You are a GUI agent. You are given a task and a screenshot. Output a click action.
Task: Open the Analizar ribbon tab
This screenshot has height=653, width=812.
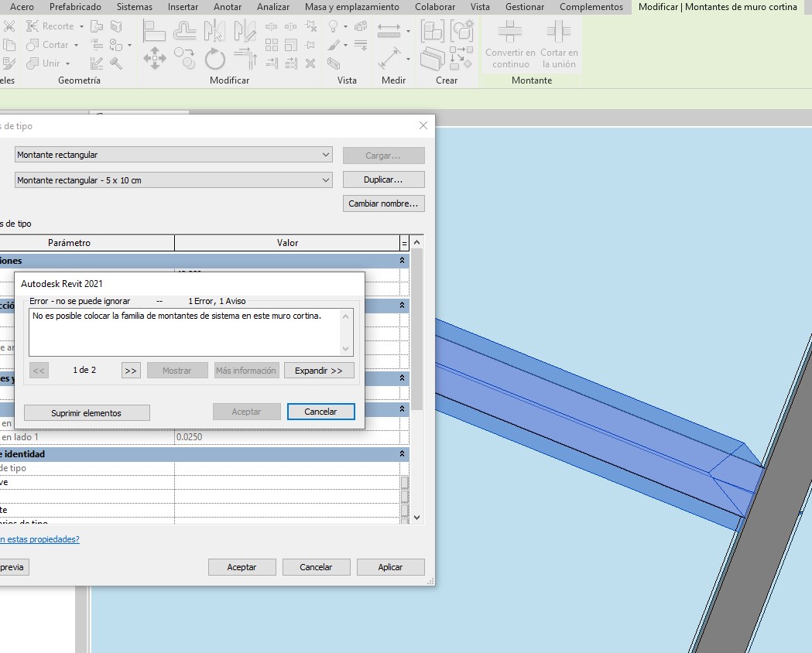coord(272,7)
